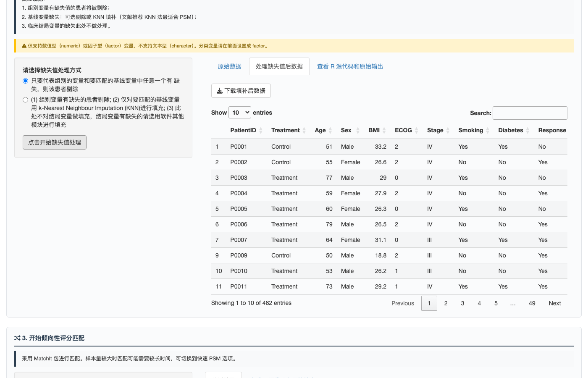This screenshot has height=378, width=588.
Task: Click PatientID cell P0003
Action: [x=239, y=178]
